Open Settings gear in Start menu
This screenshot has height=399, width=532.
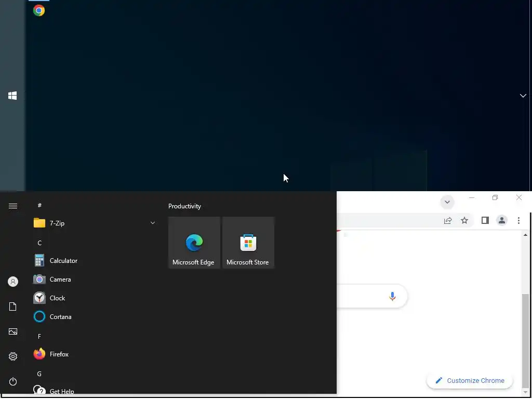pyautogui.click(x=13, y=356)
